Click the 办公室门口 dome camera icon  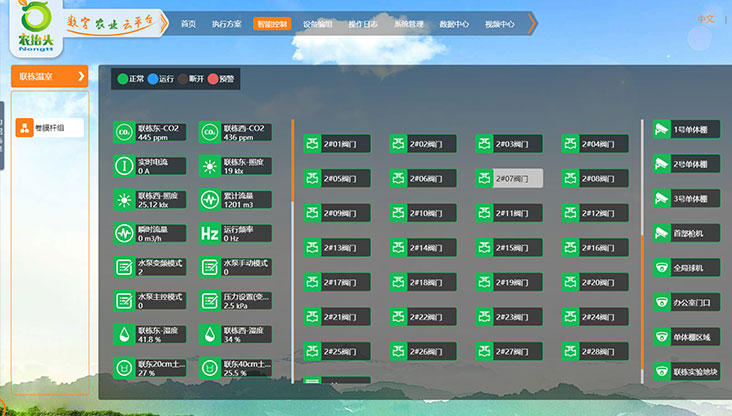661,301
